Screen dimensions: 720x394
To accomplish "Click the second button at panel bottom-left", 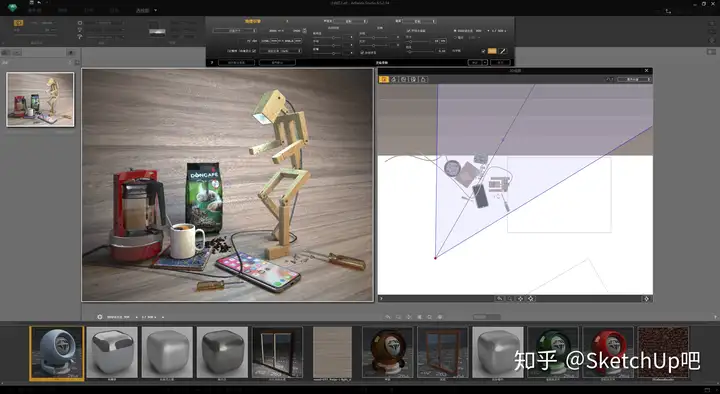I will pyautogui.click(x=277, y=62).
